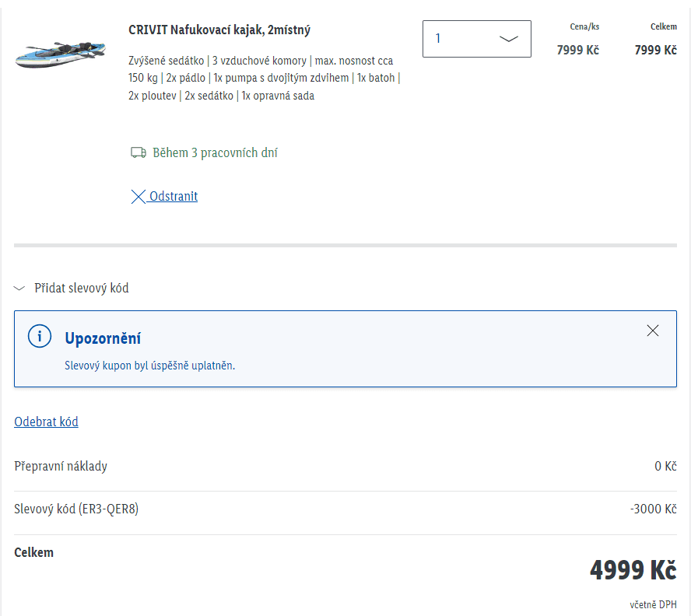Click the X icon beside Odstranit
The height and width of the screenshot is (616, 691).
(x=139, y=197)
